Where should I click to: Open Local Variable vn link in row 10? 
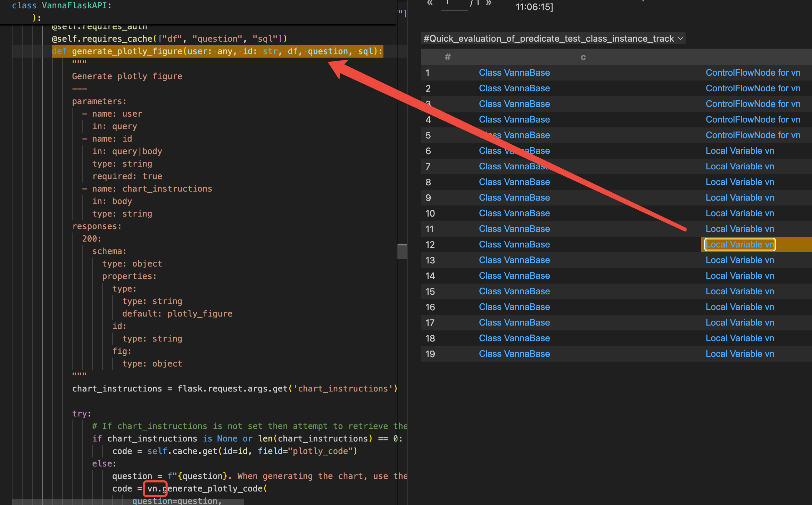740,213
